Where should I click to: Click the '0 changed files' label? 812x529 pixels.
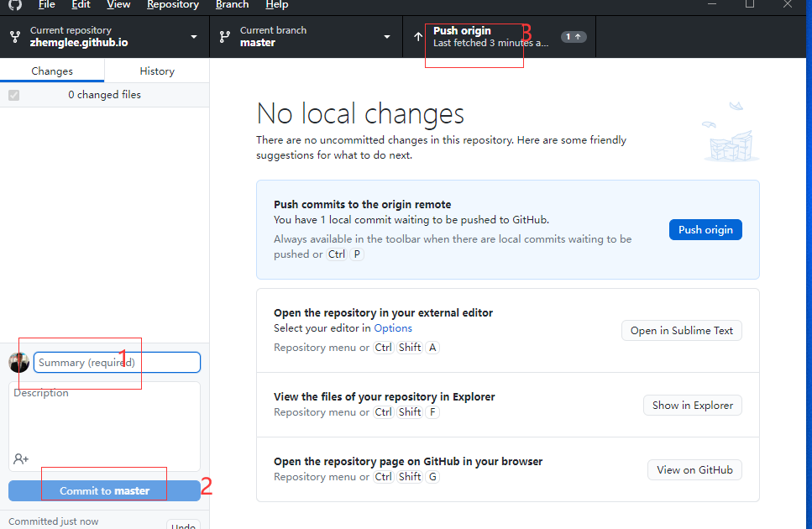pyautogui.click(x=105, y=95)
